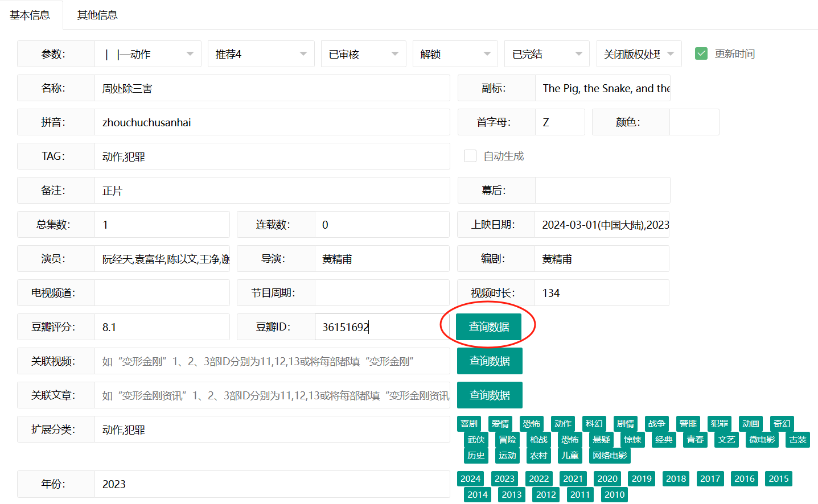Choose the 2015 year button
The image size is (818, 504).
(779, 479)
